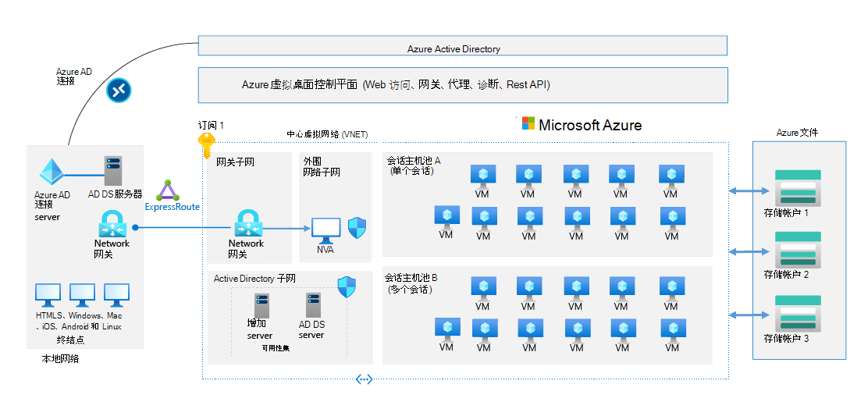
Task: Select the virtual network peering icon on dotted border
Action: 364,379
